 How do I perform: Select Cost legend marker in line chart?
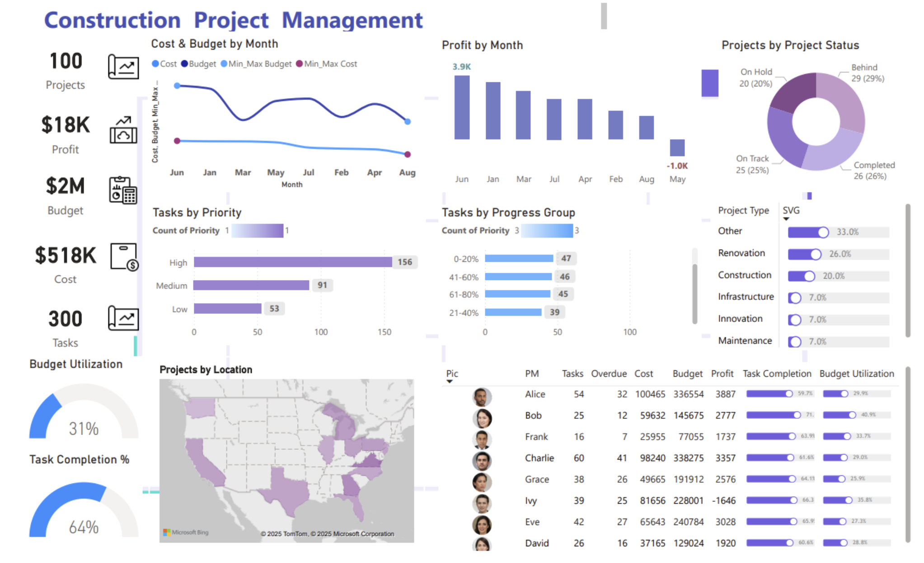point(155,64)
